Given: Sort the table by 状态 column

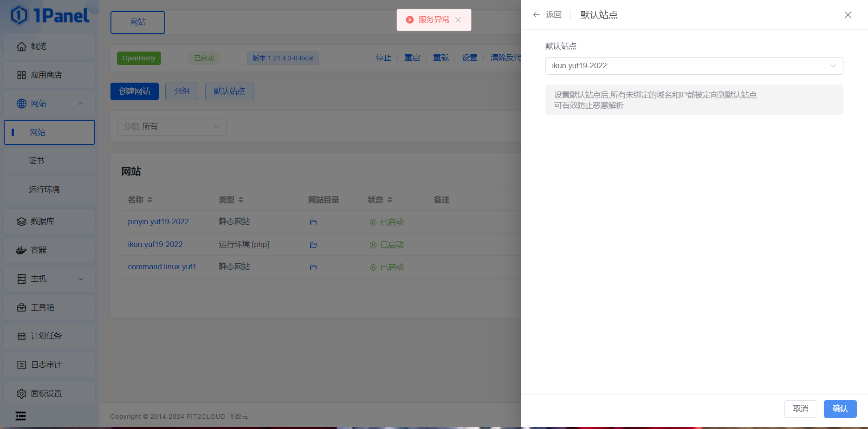Looking at the screenshot, I should pos(390,200).
